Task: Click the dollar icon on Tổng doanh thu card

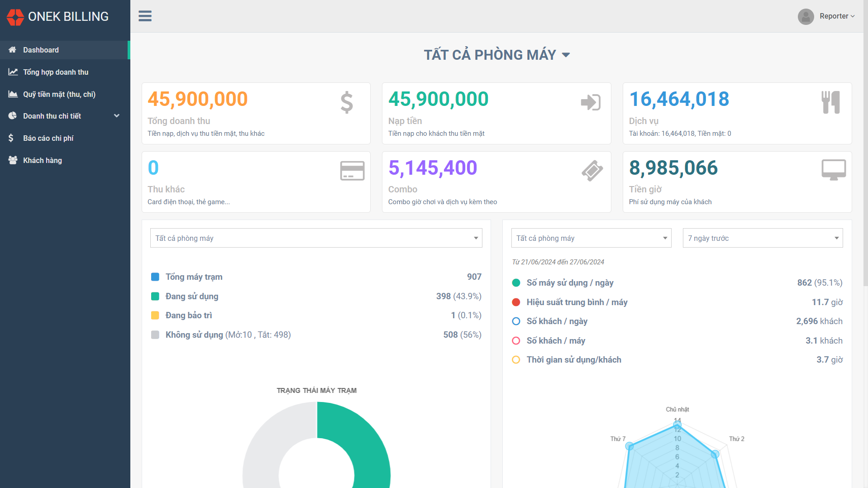Action: (x=347, y=102)
